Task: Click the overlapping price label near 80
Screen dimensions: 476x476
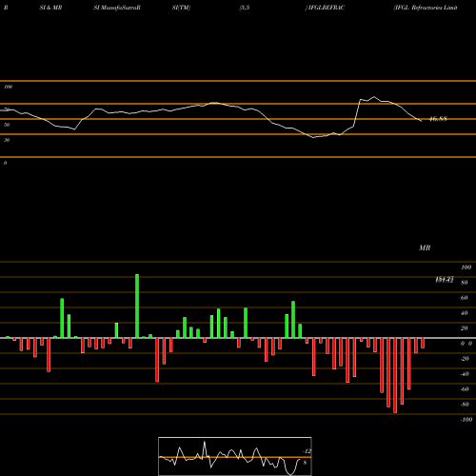Action: [x=445, y=280]
